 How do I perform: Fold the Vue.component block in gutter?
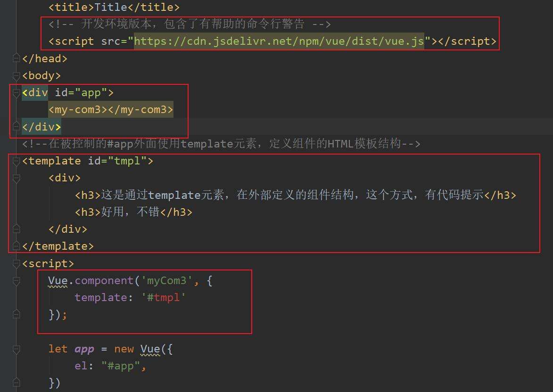pyautogui.click(x=17, y=281)
